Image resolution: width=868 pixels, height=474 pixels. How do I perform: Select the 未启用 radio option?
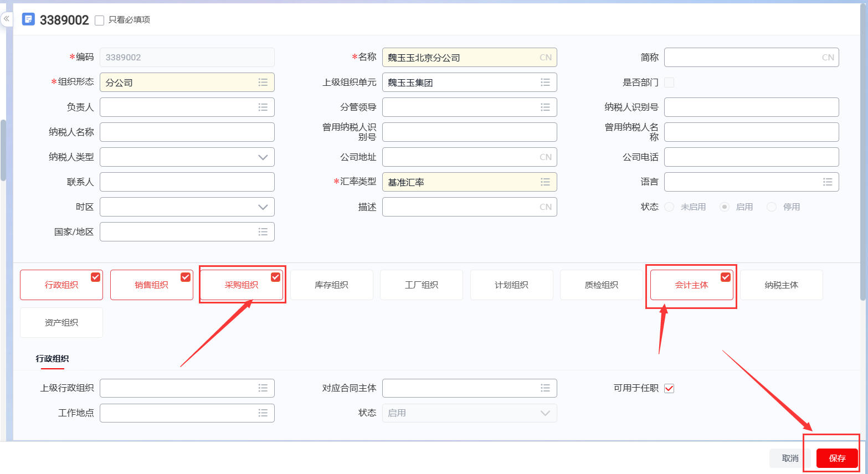pos(669,206)
